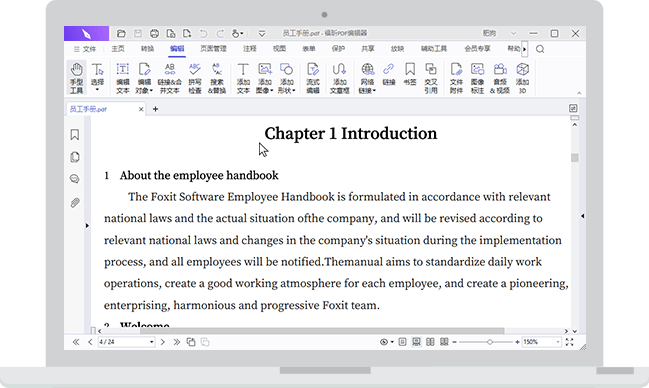The image size is (649, 388).
Task: Go to the first page
Action: [x=76, y=342]
